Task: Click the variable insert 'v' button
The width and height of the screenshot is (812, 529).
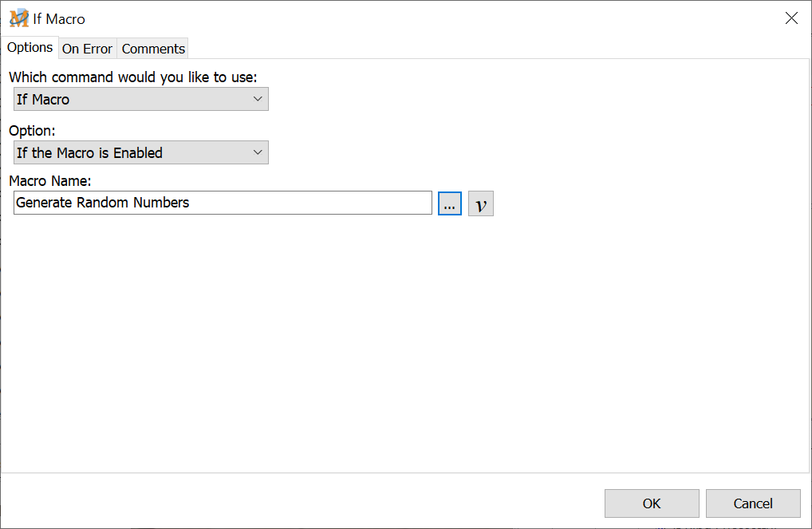Action: 480,203
